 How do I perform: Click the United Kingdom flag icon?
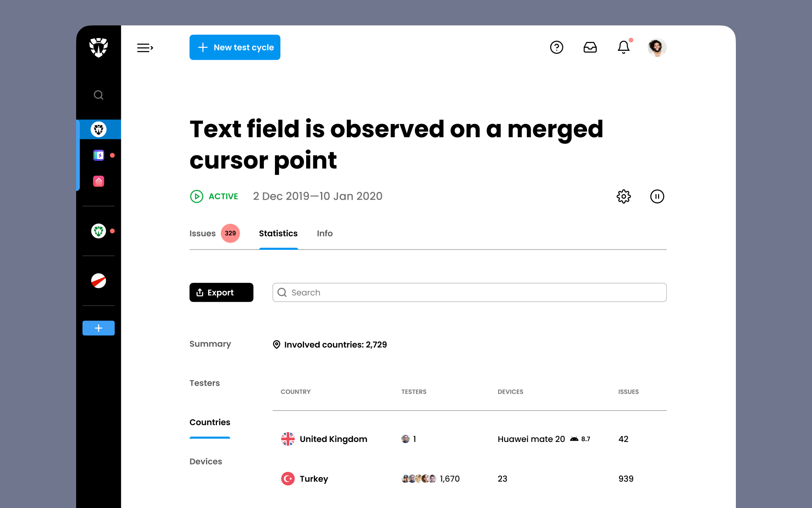[x=288, y=439]
